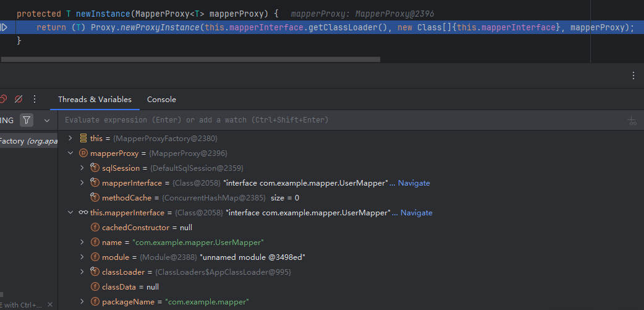This screenshot has height=310, width=644.
Task: Click the classData field icon
Action: pyautogui.click(x=95, y=287)
